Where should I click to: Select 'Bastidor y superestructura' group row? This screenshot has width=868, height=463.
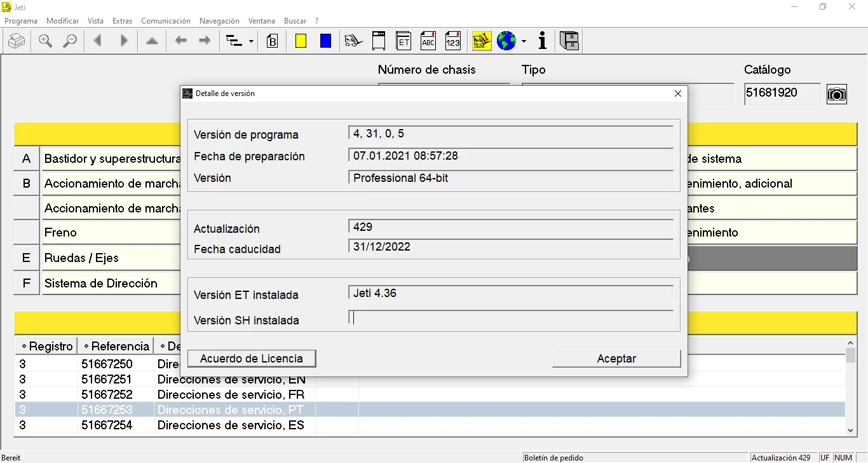coord(111,159)
